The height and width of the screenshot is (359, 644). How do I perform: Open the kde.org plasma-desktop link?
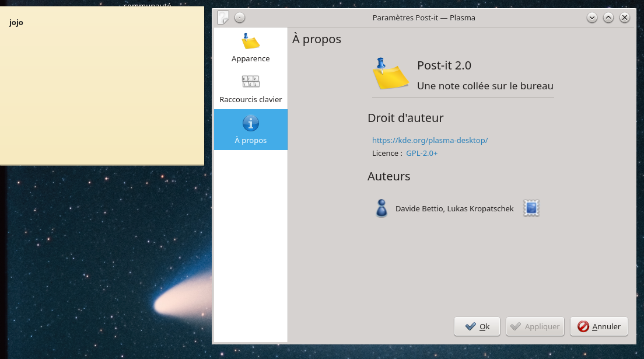coord(430,140)
